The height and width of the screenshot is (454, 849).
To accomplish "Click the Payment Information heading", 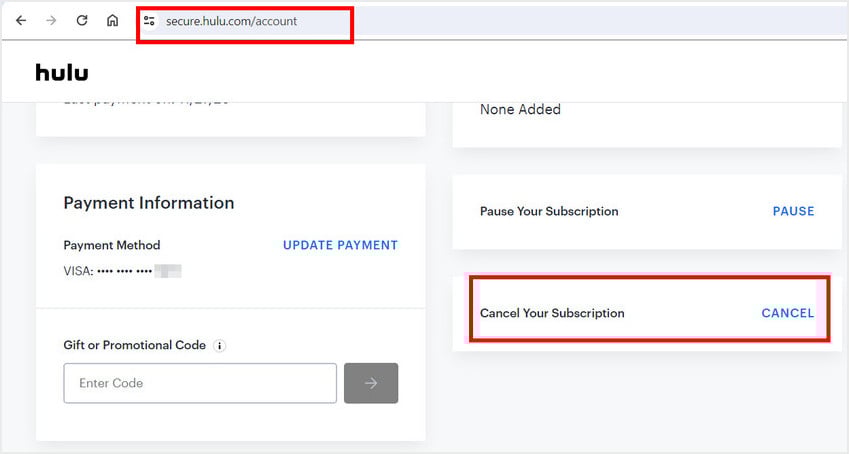I will click(x=149, y=203).
